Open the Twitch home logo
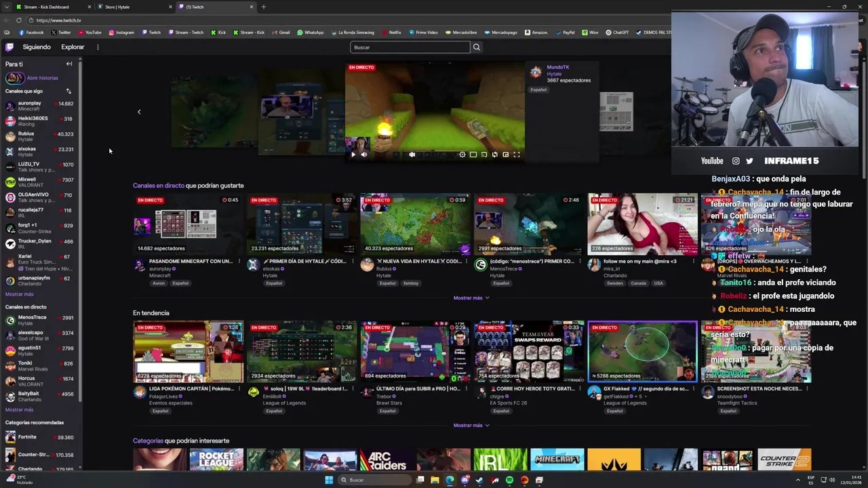Viewport: 868px width, 488px height. click(9, 47)
